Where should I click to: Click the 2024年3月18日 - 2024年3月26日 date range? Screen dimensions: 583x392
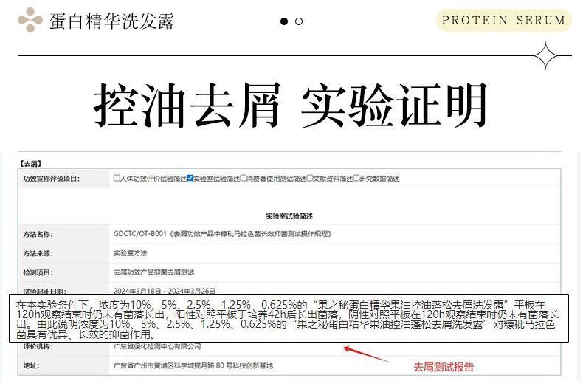click(164, 291)
